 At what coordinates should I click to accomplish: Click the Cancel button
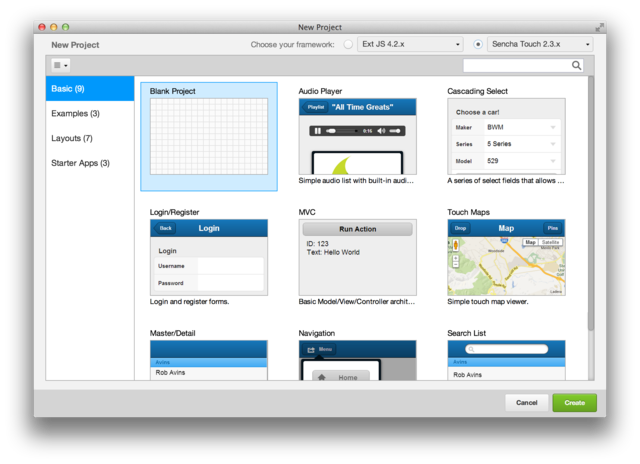pos(526,403)
